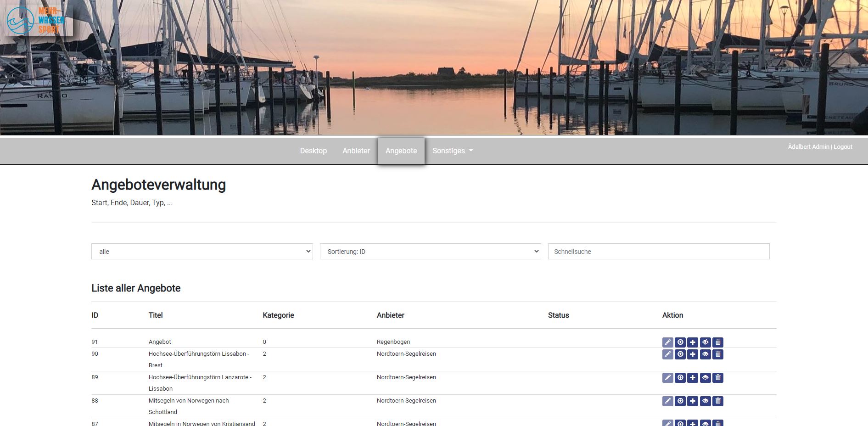Go to the Desktop nav item
868x426 pixels.
pos(314,151)
